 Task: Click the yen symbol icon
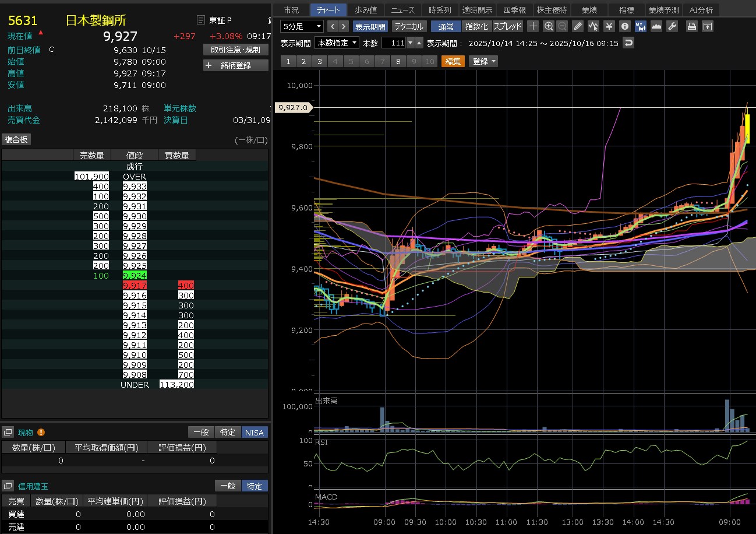click(x=609, y=26)
